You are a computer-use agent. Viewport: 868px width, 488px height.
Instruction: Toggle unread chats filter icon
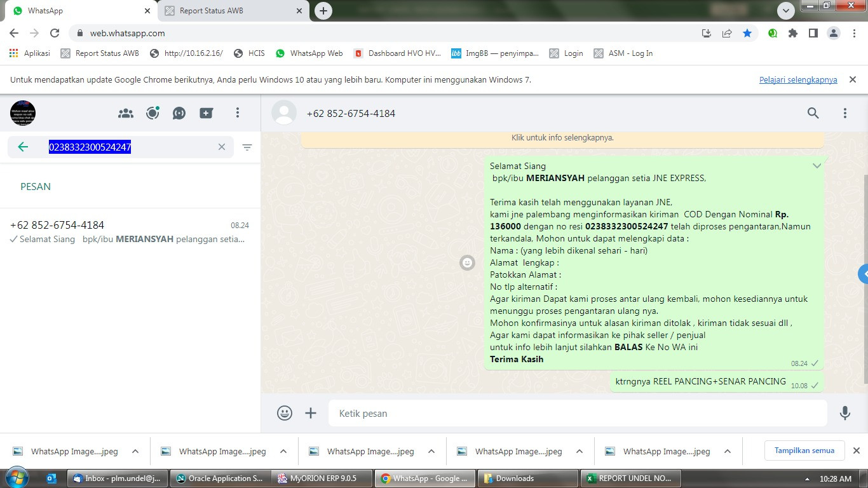(247, 147)
